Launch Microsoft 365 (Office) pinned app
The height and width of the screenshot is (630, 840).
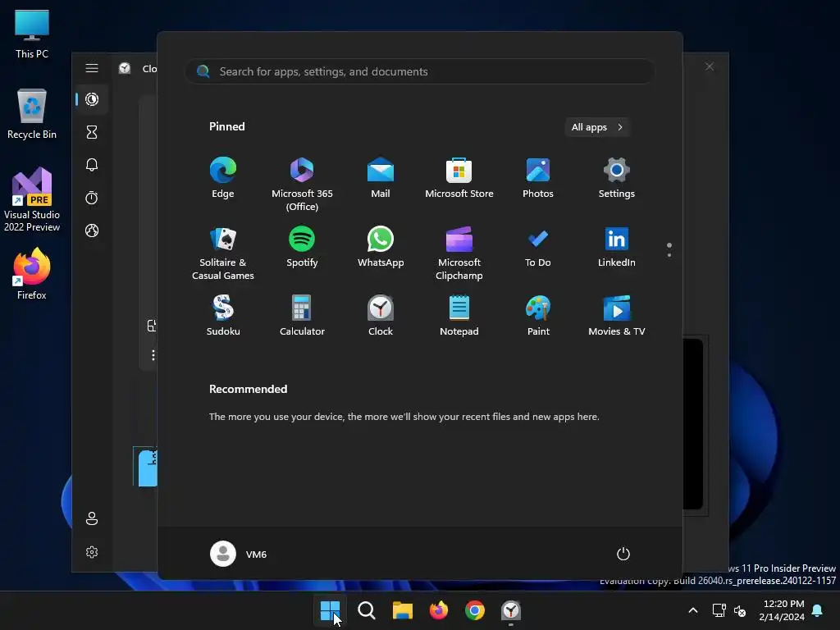tap(302, 184)
